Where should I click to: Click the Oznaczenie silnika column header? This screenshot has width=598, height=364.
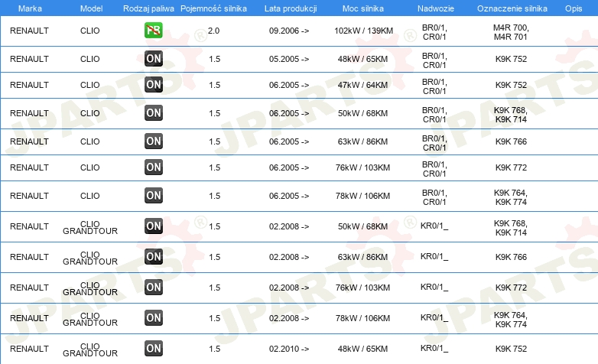point(512,8)
